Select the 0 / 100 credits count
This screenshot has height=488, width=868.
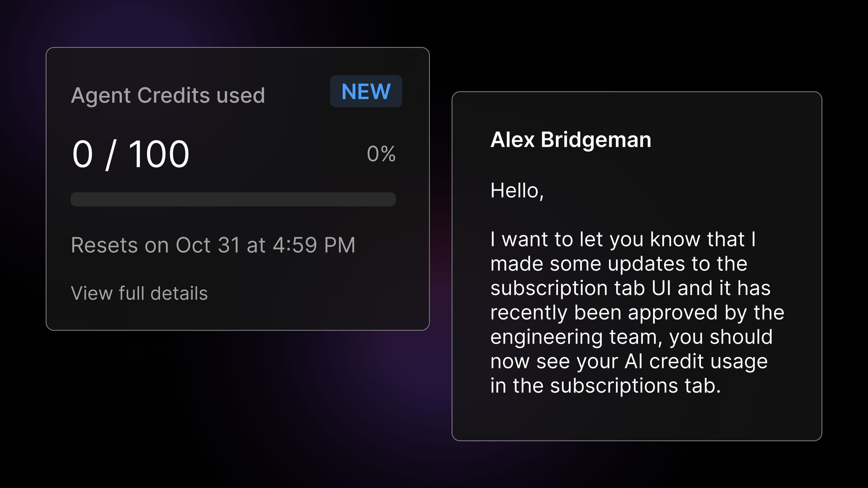coord(131,154)
